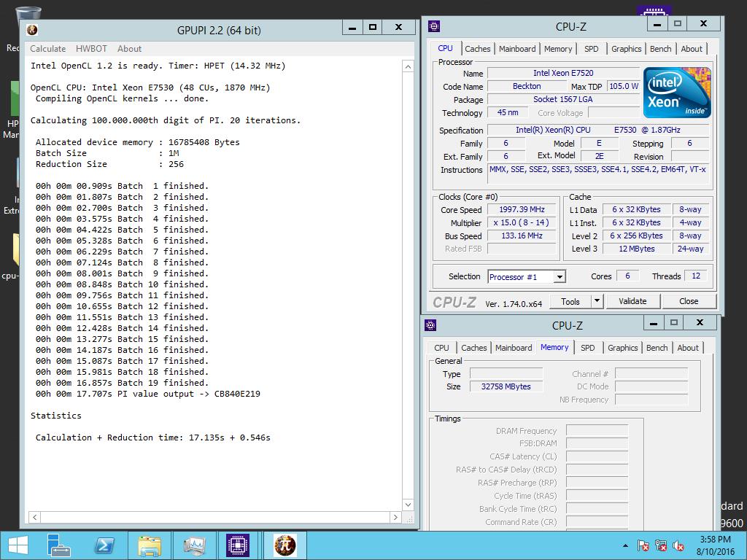The height and width of the screenshot is (560, 747).
Task: Click the Socket 1567 LGA package field
Action: point(563,99)
